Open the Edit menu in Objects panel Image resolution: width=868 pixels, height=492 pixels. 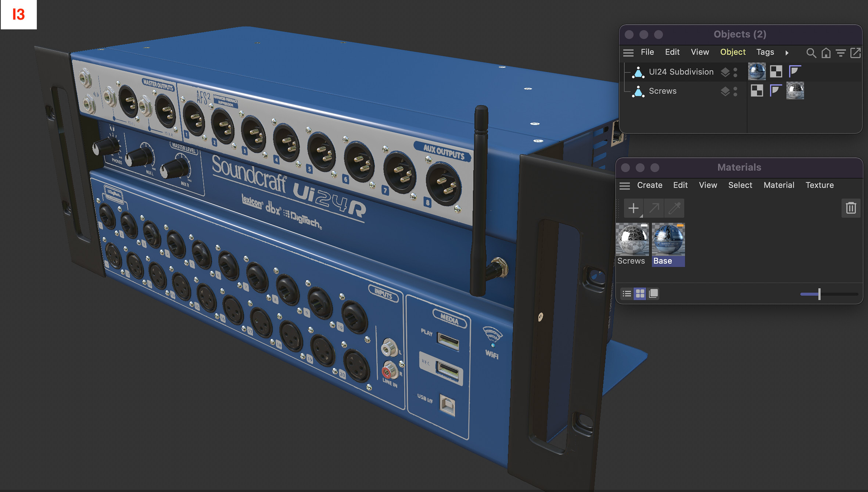[672, 52]
